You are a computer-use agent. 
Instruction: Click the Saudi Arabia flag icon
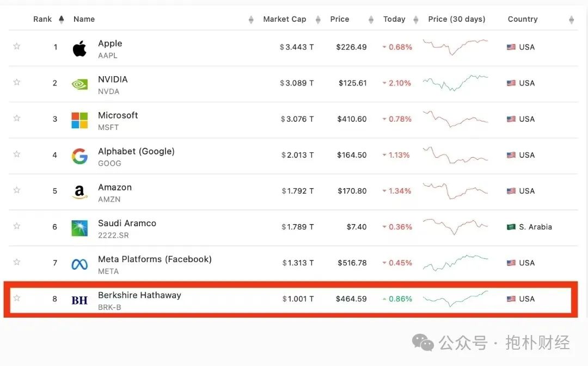tap(511, 227)
